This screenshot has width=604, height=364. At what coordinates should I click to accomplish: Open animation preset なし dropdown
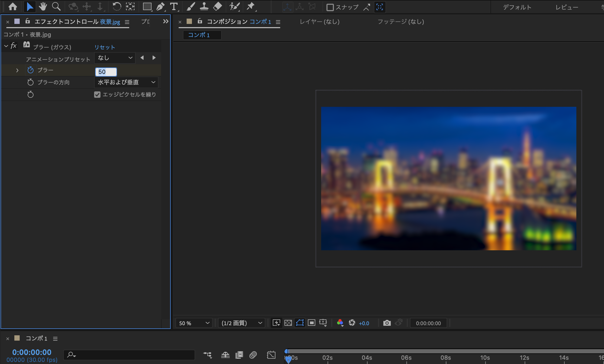115,58
